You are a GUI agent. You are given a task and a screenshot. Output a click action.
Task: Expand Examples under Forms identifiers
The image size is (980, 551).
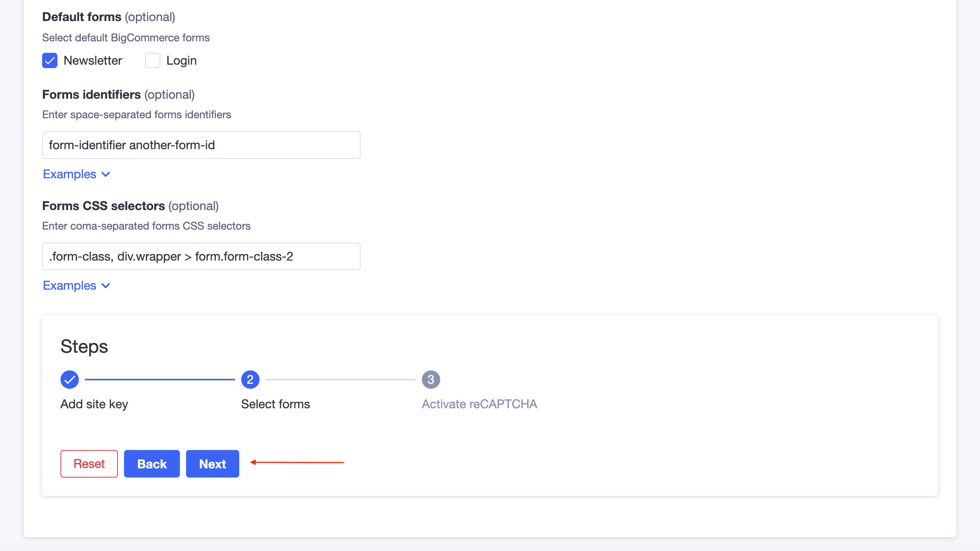pos(70,174)
